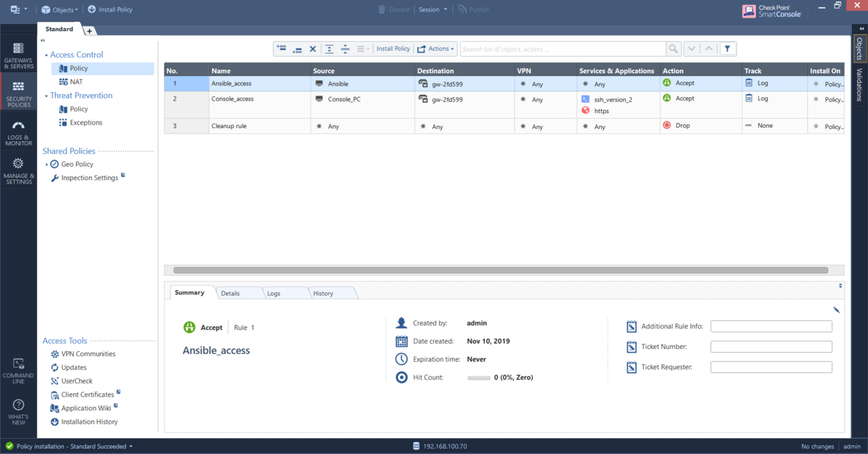Click the Drop action in Cleanup rule
The width and height of the screenshot is (868, 454).
pos(676,125)
